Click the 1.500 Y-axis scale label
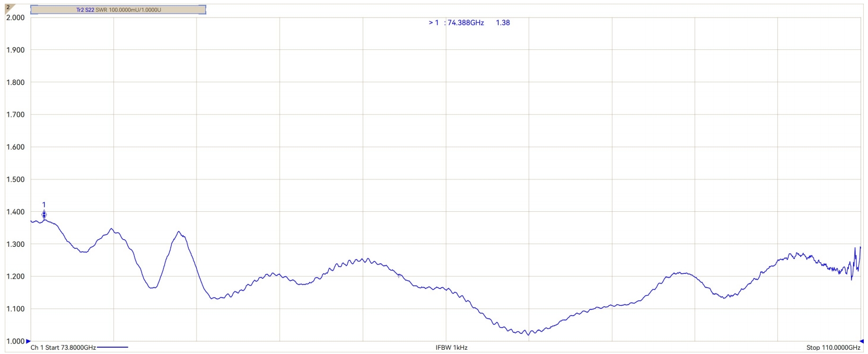Viewport: 868px width, 354px height. pos(15,179)
